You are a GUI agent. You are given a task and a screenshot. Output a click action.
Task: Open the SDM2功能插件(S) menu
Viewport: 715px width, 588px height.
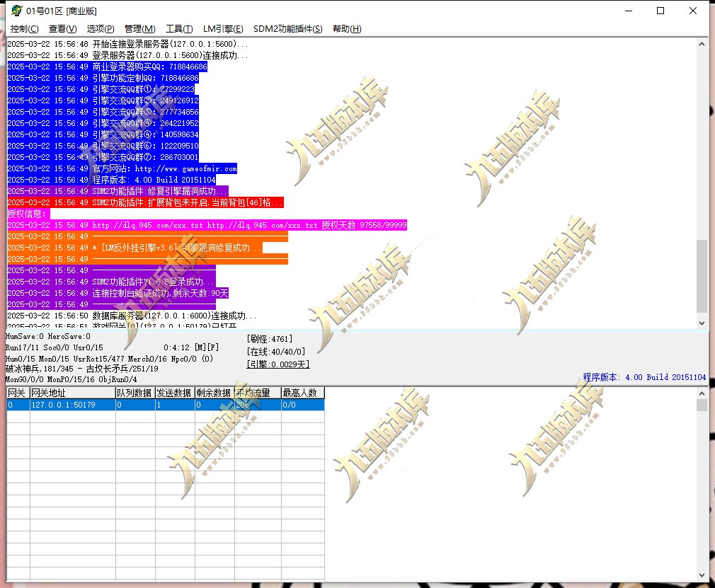[x=287, y=29]
